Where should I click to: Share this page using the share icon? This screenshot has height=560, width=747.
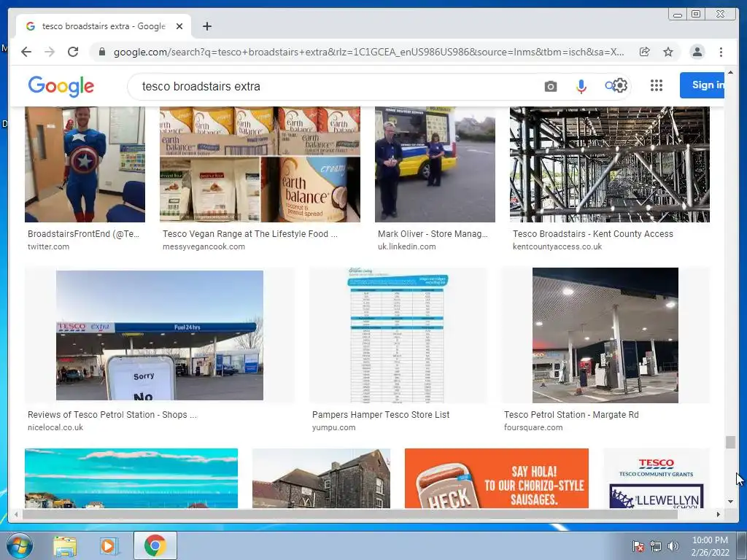click(645, 52)
